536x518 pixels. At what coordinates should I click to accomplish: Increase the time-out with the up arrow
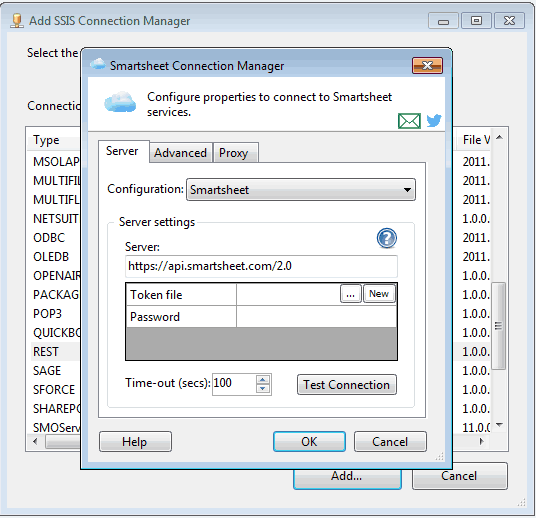click(263, 380)
